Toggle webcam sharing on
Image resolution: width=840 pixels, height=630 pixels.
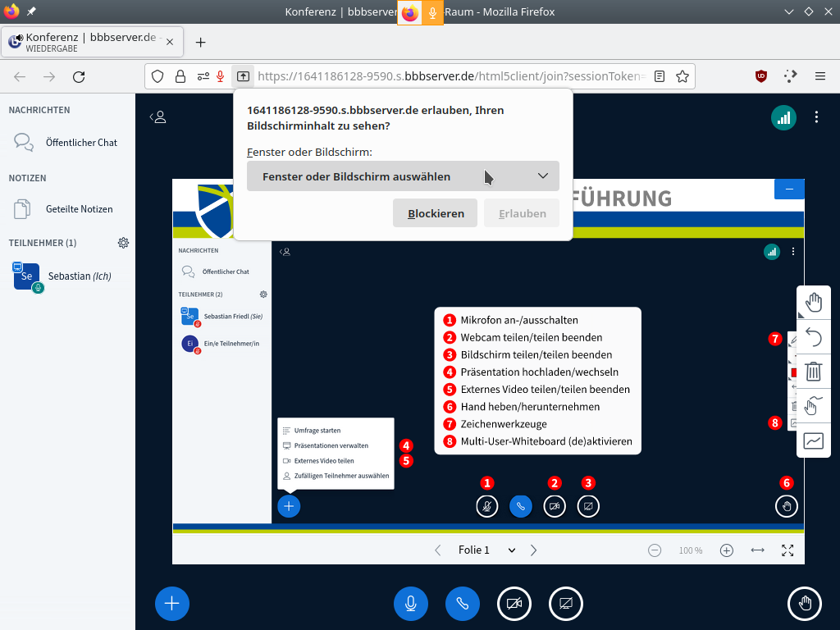514,604
